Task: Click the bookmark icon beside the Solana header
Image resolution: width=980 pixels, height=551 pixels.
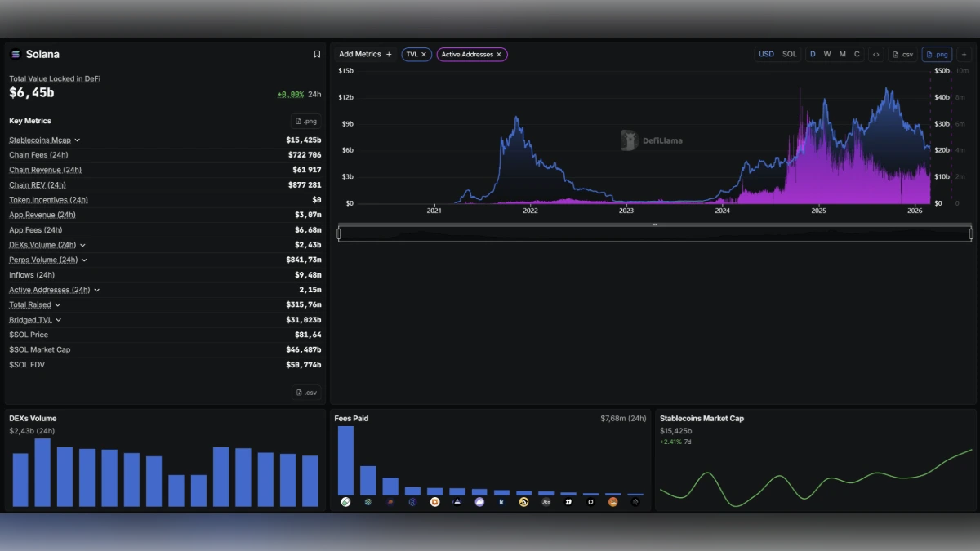Action: point(317,54)
